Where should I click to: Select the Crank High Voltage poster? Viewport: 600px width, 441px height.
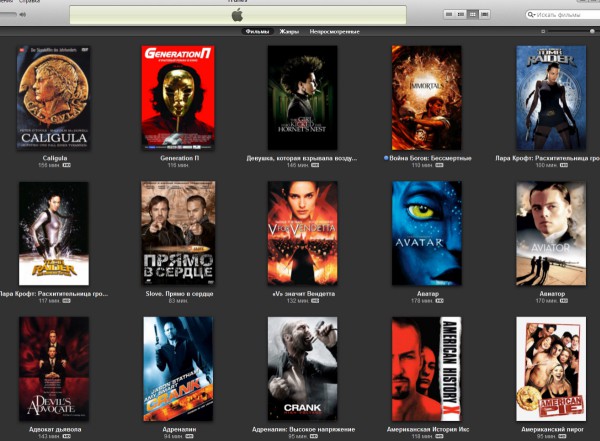(302, 369)
